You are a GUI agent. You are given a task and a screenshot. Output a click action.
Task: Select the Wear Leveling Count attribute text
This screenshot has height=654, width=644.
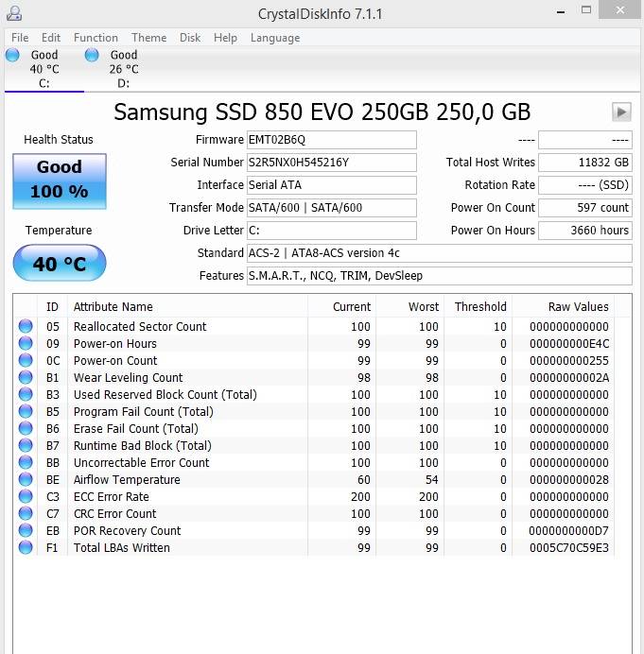[x=128, y=377]
